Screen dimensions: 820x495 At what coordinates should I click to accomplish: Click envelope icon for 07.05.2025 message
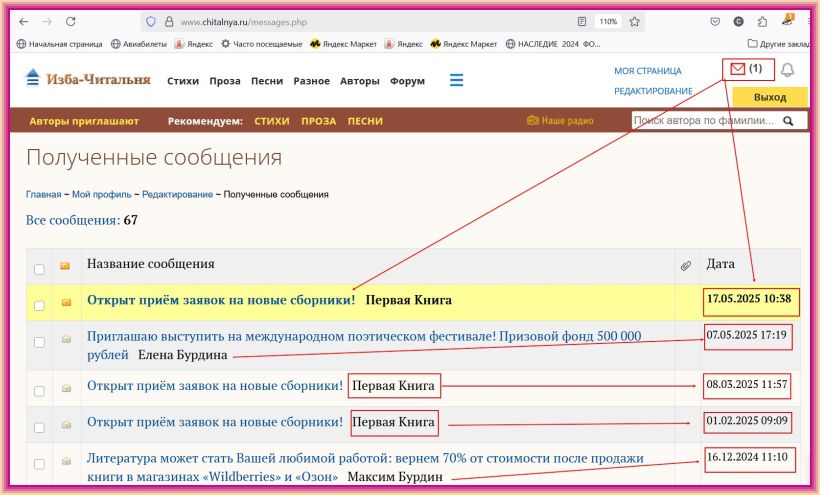click(x=66, y=339)
